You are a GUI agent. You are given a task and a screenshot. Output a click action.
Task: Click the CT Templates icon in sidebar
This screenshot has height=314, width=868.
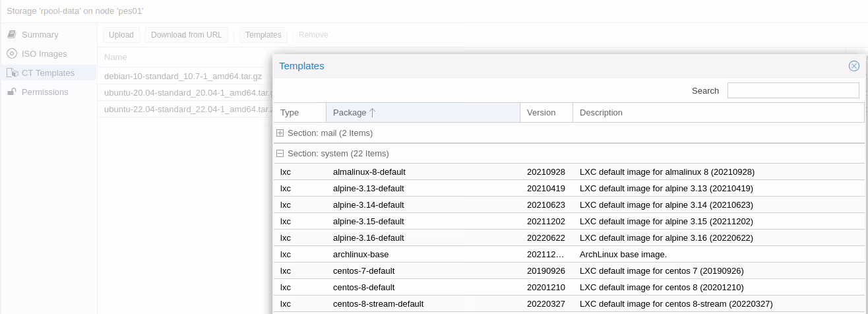[12, 73]
